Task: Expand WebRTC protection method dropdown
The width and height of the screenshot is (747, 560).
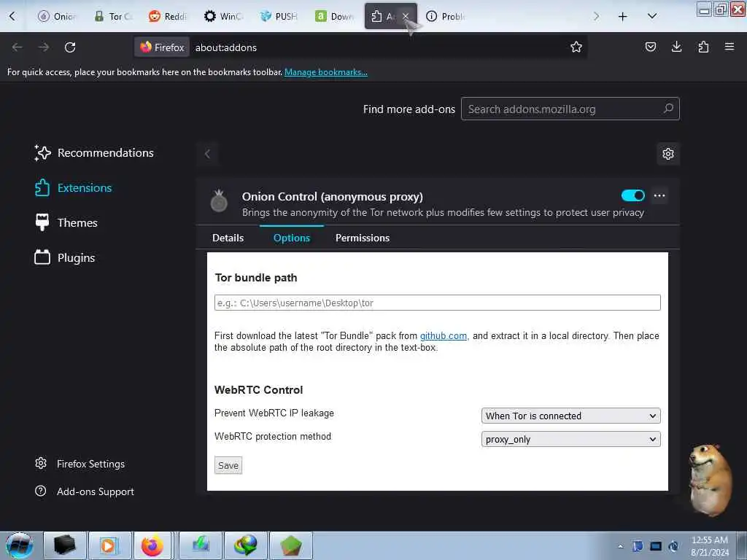Action: pyautogui.click(x=570, y=439)
